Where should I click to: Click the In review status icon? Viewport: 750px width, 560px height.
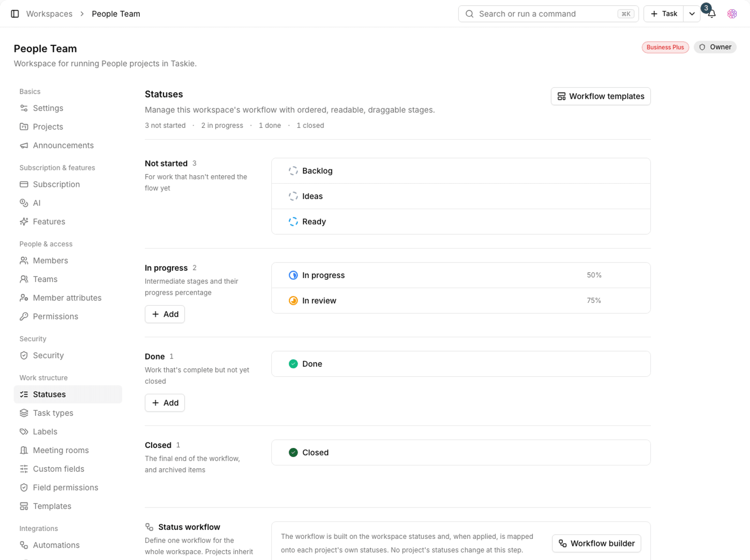point(293,300)
